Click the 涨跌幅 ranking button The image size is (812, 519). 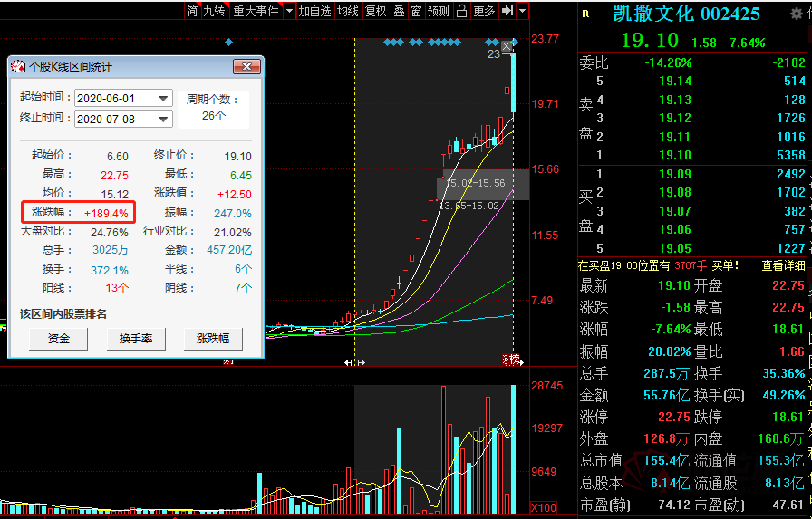click(x=213, y=339)
